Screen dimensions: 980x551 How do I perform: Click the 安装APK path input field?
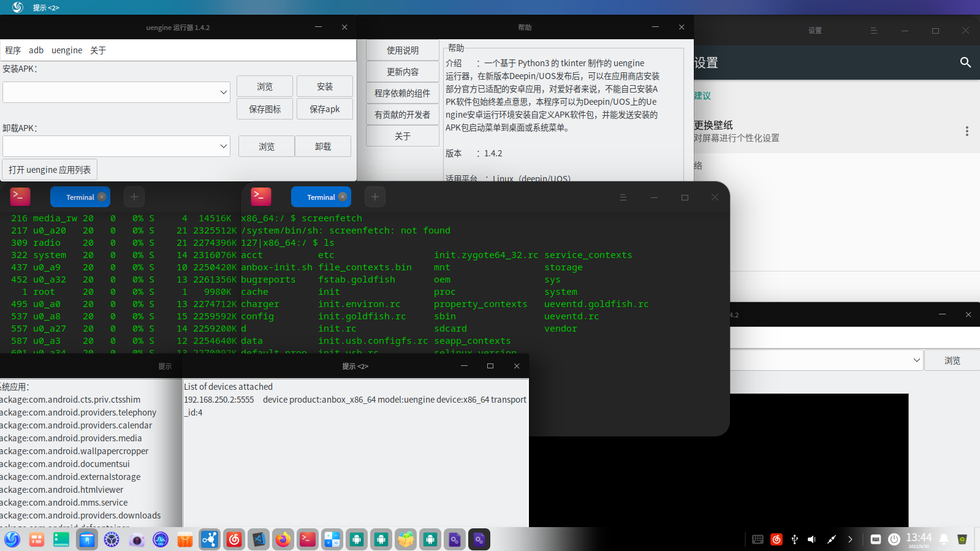[111, 93]
